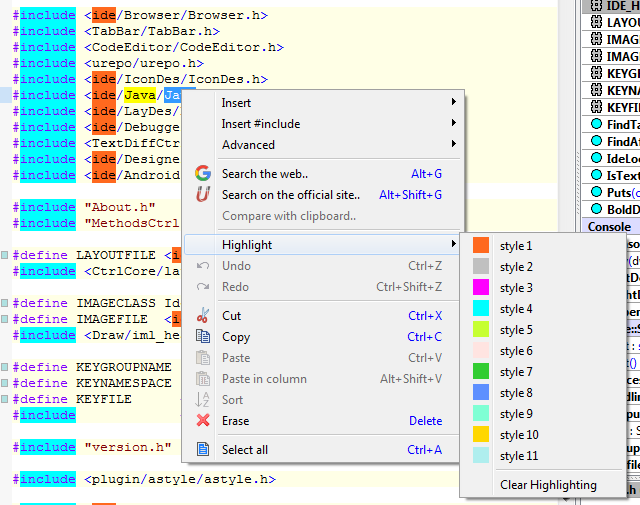640x505 pixels.
Task: Click Clear Highlighting
Action: coord(548,485)
